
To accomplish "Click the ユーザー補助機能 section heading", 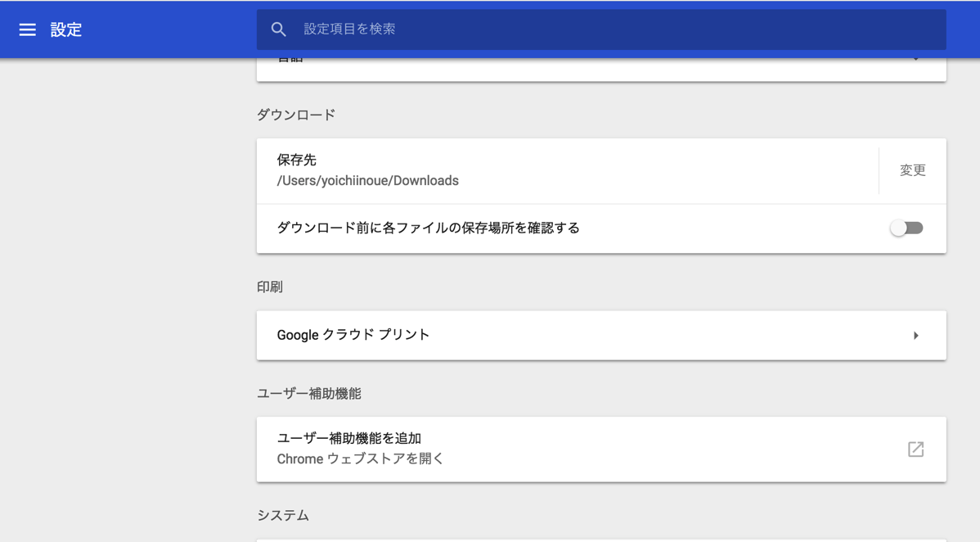I will tap(308, 393).
